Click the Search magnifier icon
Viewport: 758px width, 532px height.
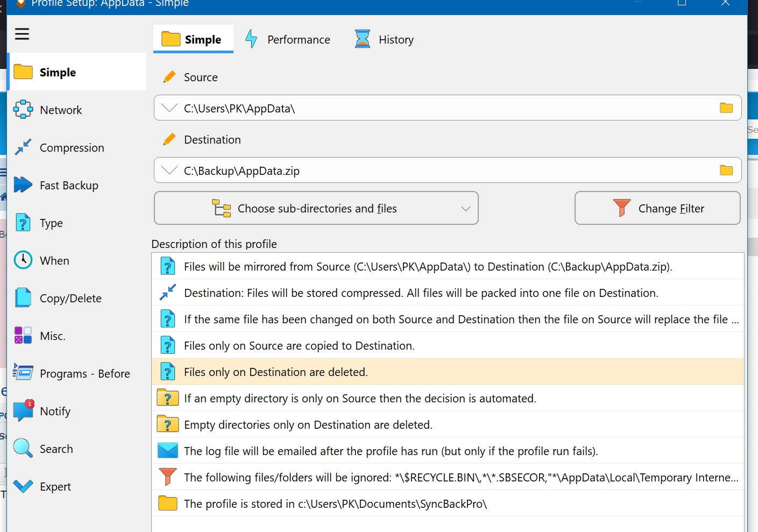click(x=23, y=448)
